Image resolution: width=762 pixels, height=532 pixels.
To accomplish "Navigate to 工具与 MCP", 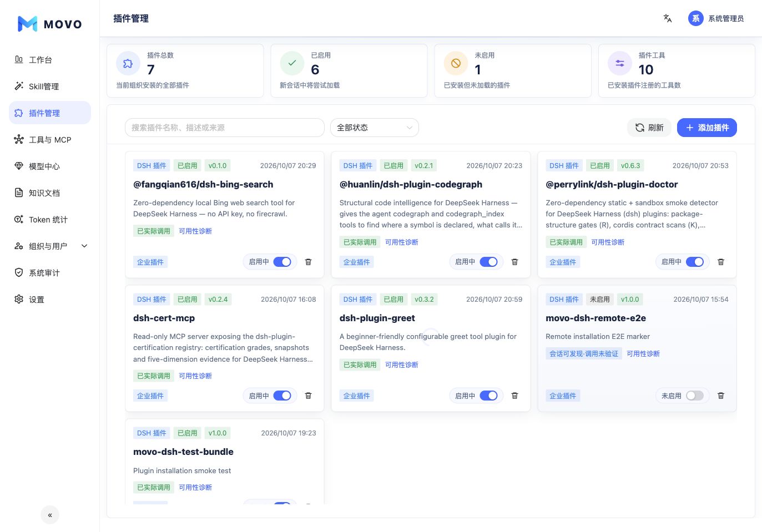I will tap(50, 140).
